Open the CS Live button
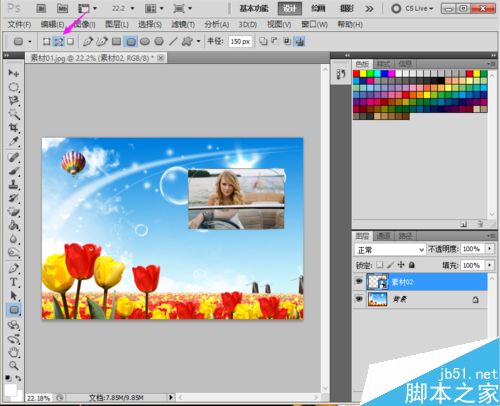Viewport: 500px width, 406px height. 413,8
